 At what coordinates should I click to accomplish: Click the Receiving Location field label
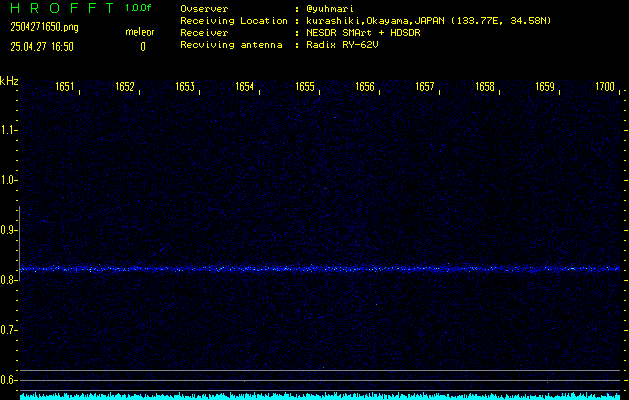click(x=234, y=21)
